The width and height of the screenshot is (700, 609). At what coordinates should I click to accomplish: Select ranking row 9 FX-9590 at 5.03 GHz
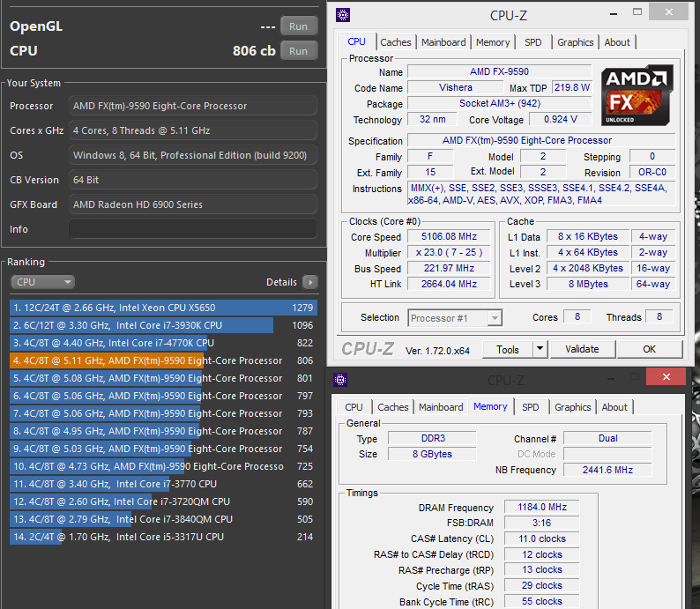pyautogui.click(x=163, y=449)
